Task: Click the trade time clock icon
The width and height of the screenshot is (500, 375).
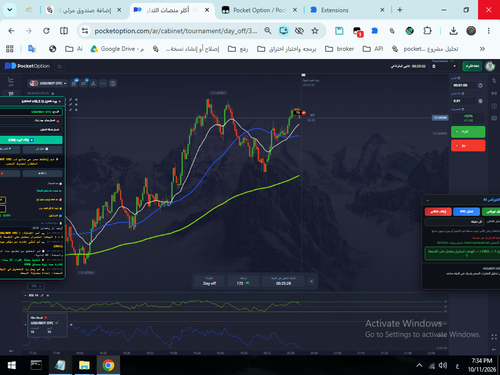Action: [x=480, y=85]
